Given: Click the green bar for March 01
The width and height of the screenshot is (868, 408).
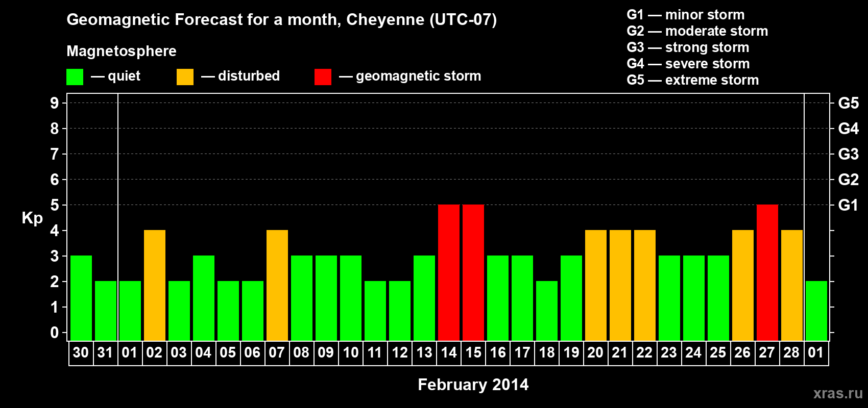Looking at the screenshot, I should pos(816,311).
